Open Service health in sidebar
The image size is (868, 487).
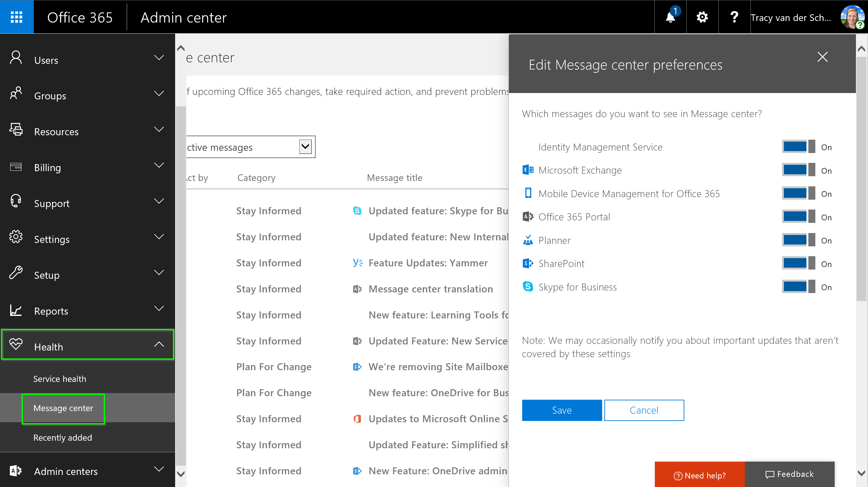coord(60,379)
